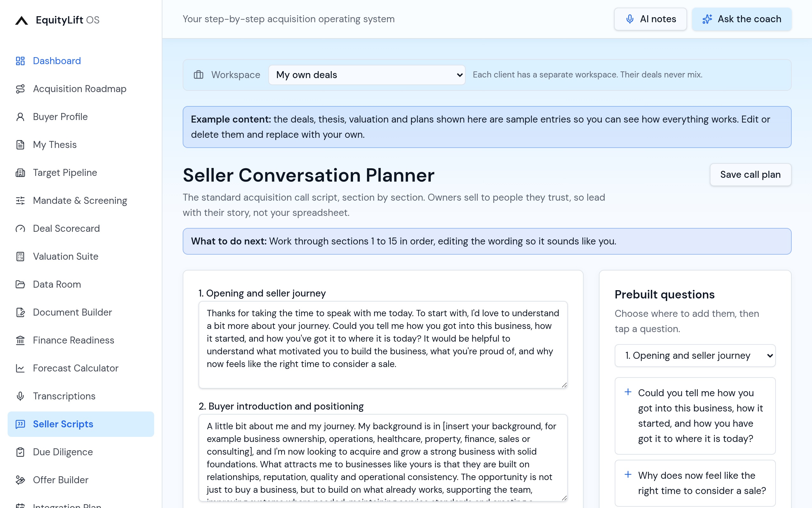
Task: Click the Forecast Calculator chart icon
Action: coord(20,368)
